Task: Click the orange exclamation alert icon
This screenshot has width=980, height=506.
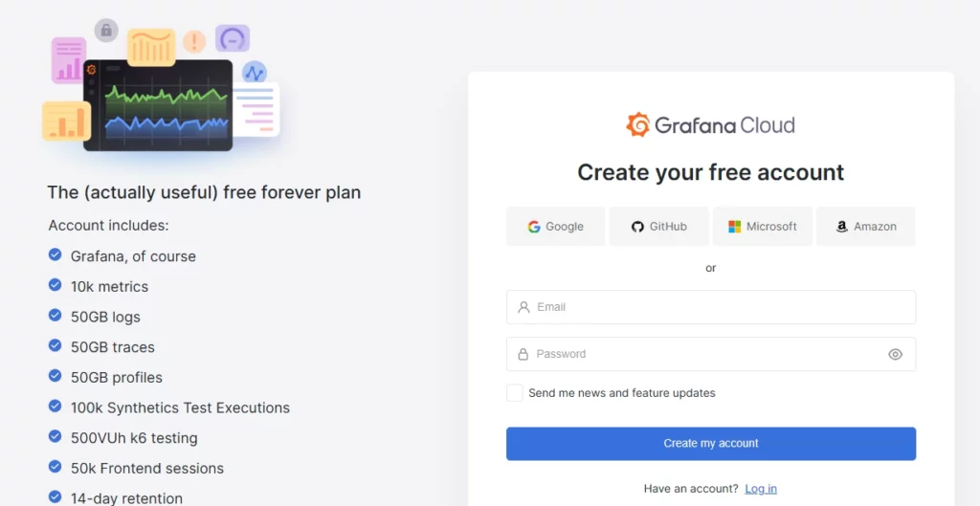Action: click(194, 42)
